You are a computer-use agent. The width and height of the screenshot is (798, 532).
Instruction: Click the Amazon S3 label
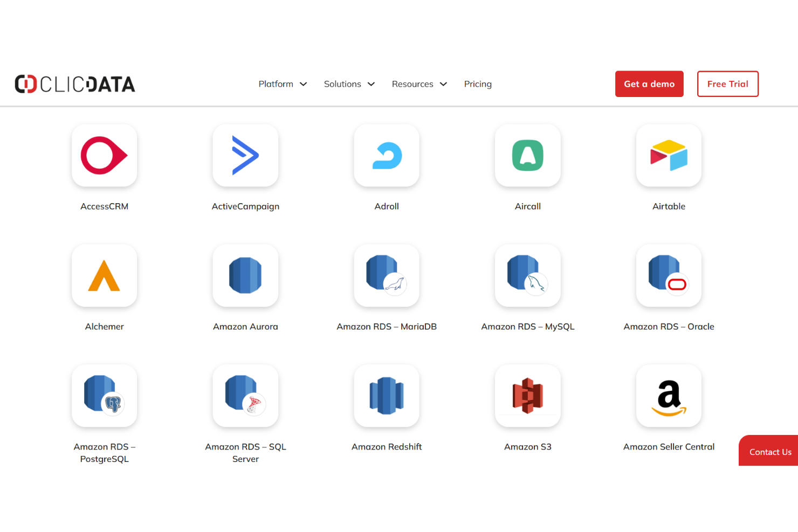(528, 447)
